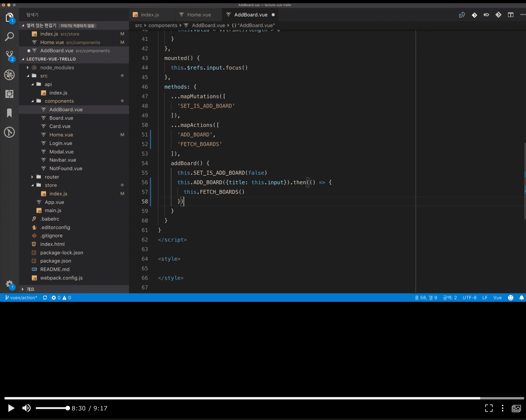Open the Bookmarks view icon
Image resolution: width=526 pixels, height=420 pixels.
(x=10, y=113)
